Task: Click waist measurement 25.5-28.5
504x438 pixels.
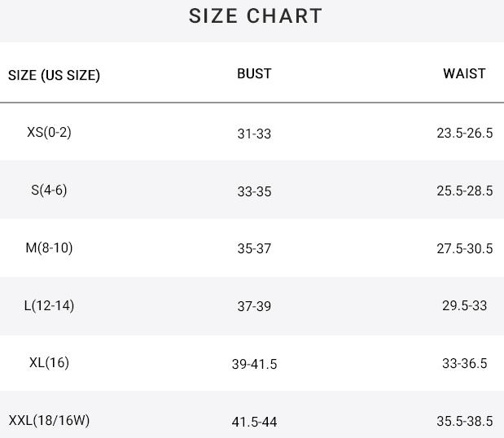Action: 464,191
